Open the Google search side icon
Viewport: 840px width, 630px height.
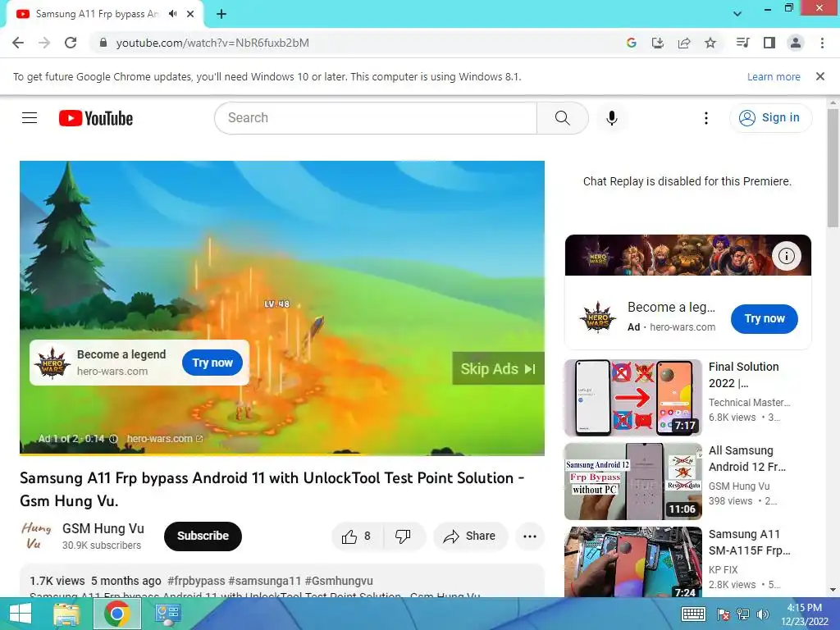632,43
